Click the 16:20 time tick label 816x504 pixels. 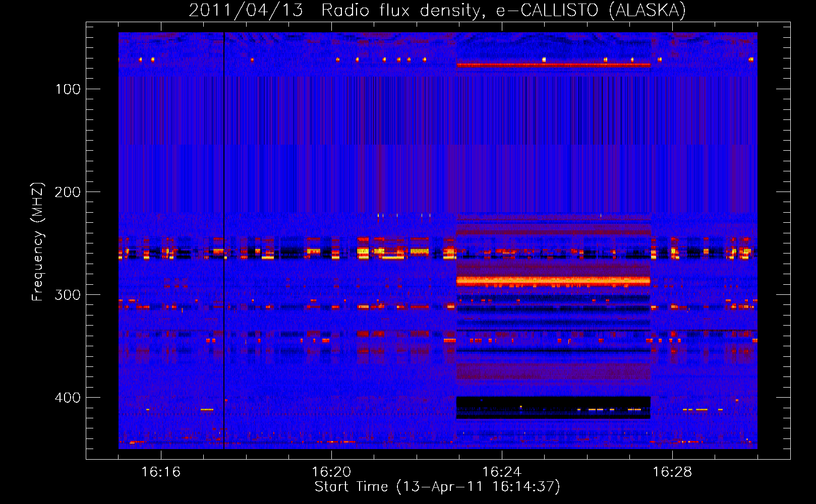pos(331,472)
